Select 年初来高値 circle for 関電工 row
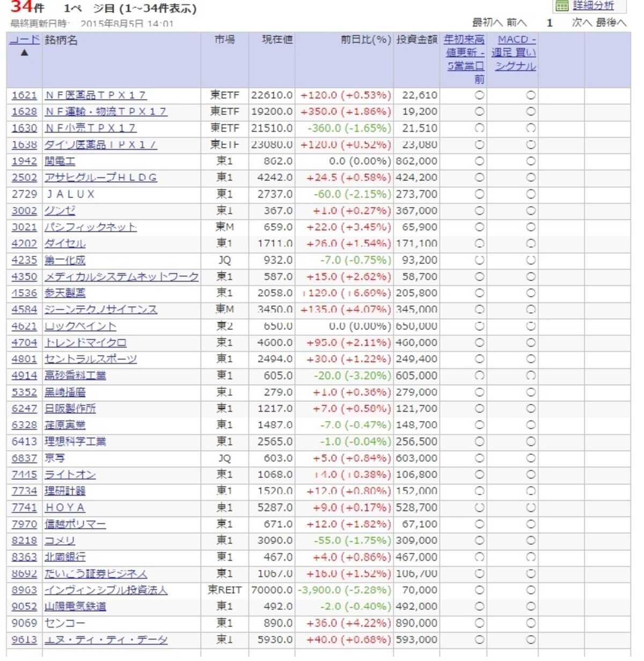644x661 pixels. click(479, 161)
